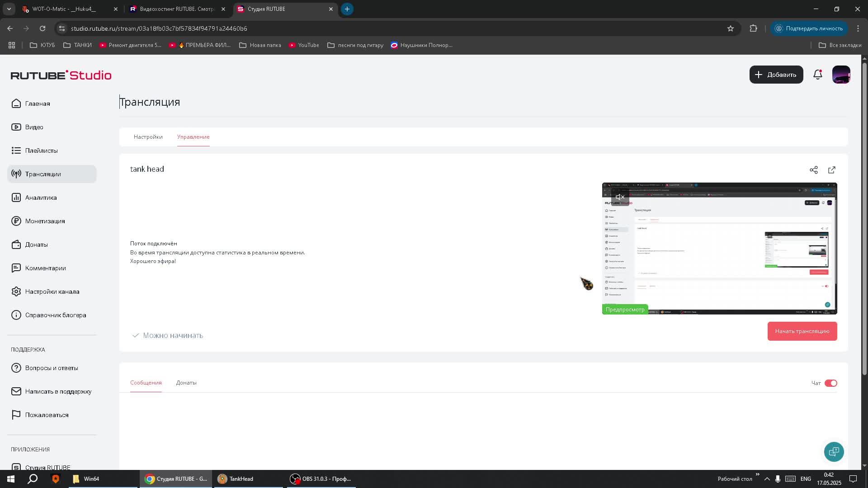The height and width of the screenshot is (488, 868).
Task: Click Начать трансляцию button
Action: pyautogui.click(x=802, y=331)
